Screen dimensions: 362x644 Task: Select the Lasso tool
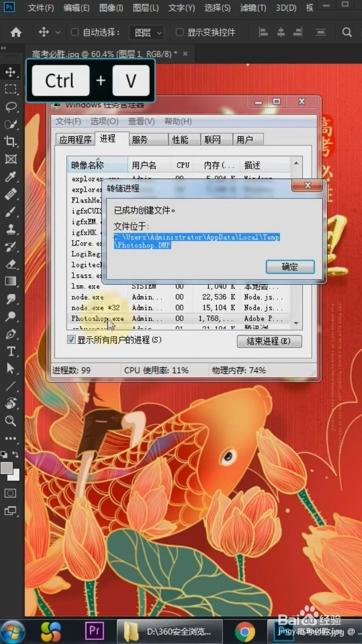11,107
